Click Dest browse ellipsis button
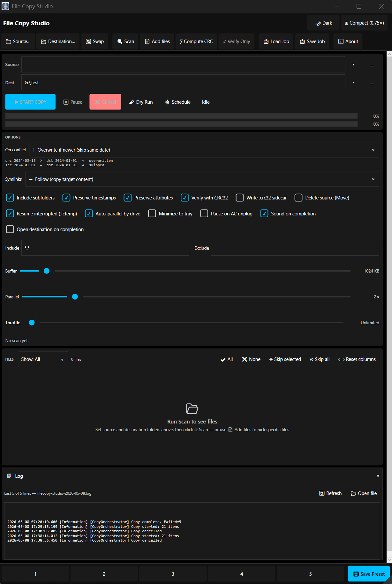The width and height of the screenshot is (392, 584). click(x=371, y=83)
